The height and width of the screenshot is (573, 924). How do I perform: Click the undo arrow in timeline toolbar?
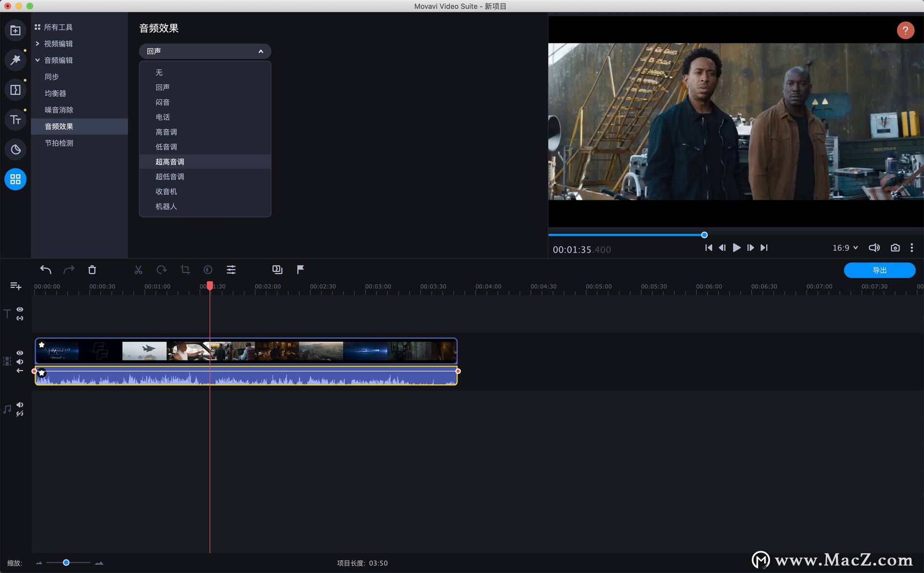(46, 270)
